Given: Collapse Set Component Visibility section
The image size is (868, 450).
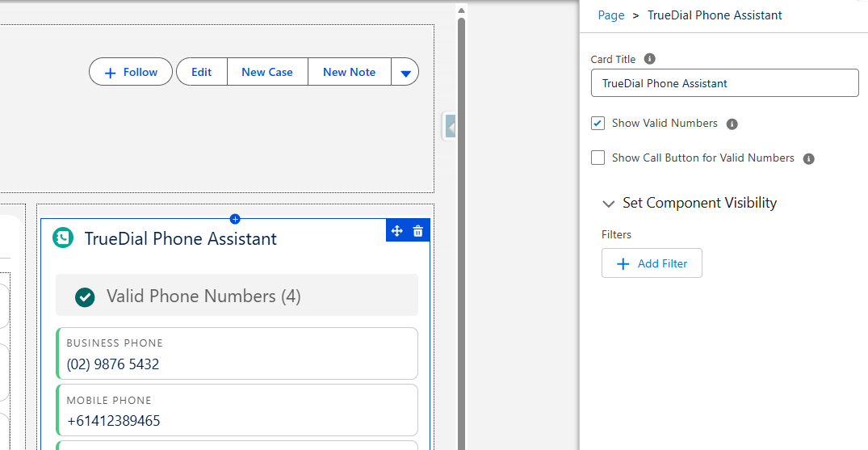Looking at the screenshot, I should click(608, 204).
